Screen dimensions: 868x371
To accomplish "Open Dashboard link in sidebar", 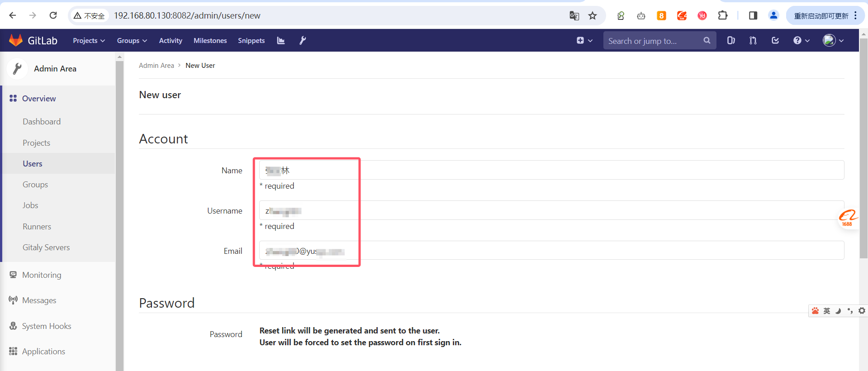I will click(42, 122).
